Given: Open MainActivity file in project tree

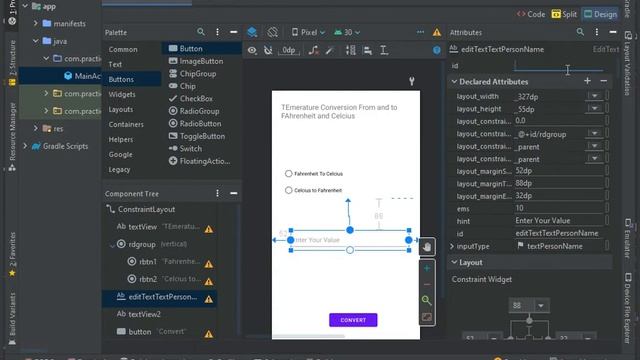Looking at the screenshot, I should pos(82,76).
